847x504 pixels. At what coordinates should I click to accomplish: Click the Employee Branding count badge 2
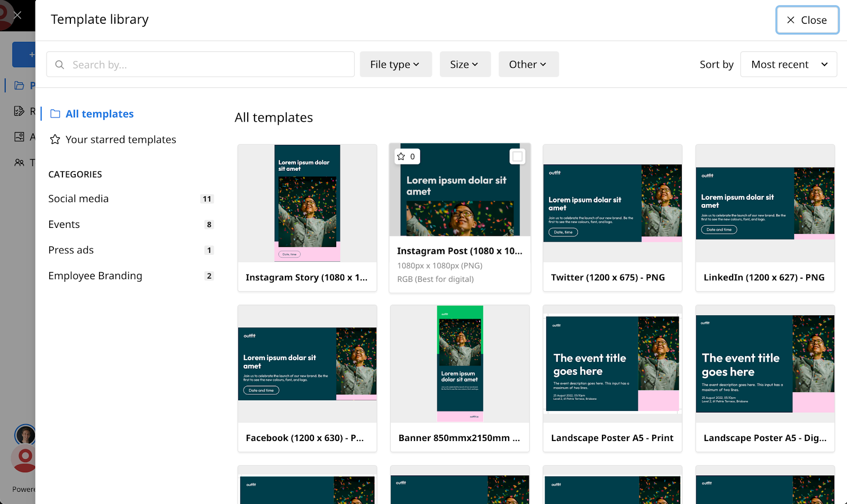point(209,276)
